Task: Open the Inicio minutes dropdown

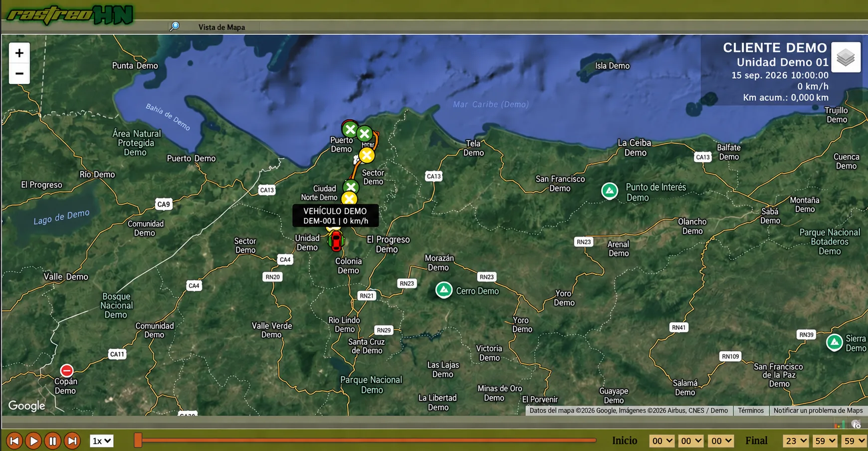Action: point(691,441)
